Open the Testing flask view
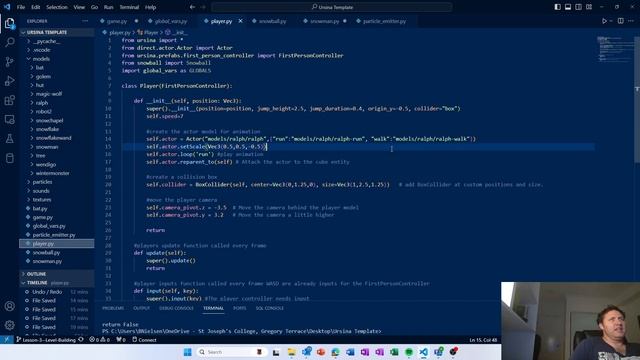This screenshot has height=360, width=640. pos(9,139)
